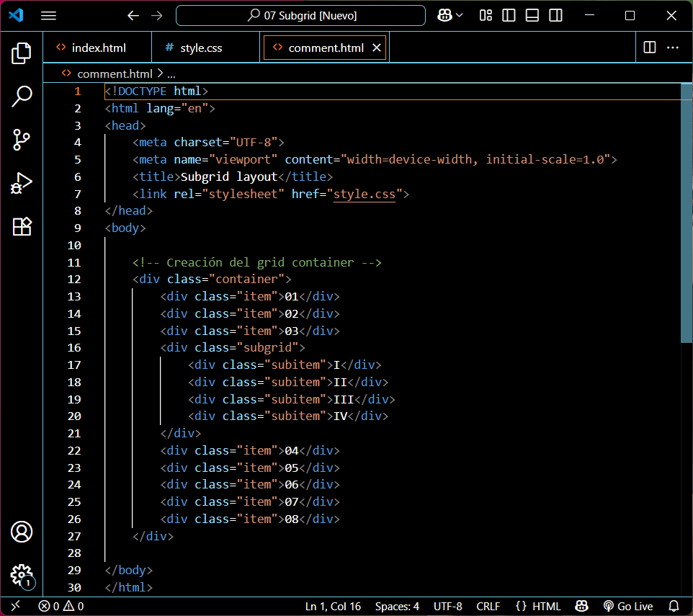Click the closing </html> tag
Viewport: 693px width, 616px height.
coord(129,587)
